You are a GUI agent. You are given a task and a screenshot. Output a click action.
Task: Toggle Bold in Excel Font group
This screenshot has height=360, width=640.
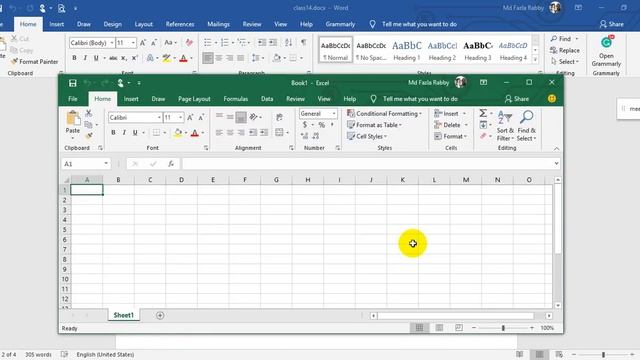click(x=113, y=132)
